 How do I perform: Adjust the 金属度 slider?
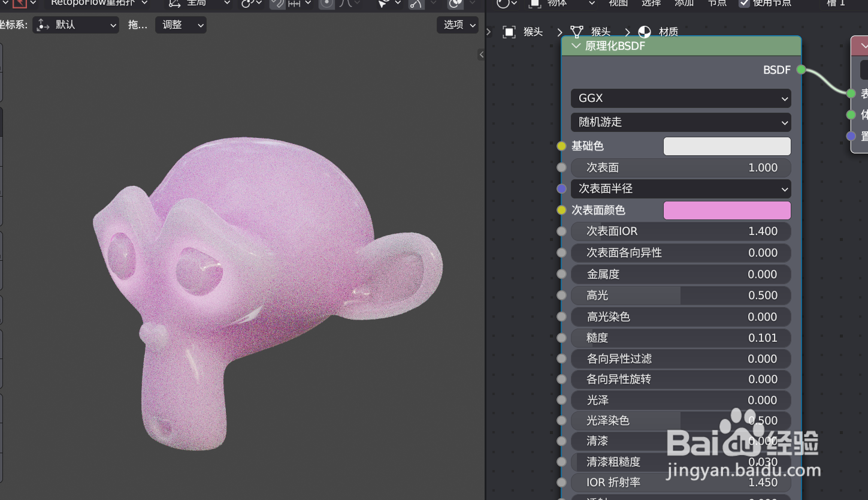point(681,274)
